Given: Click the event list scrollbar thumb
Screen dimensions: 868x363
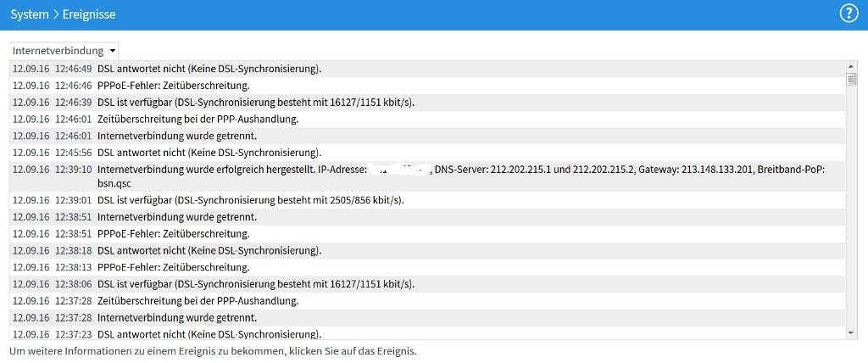Looking at the screenshot, I should (x=851, y=80).
